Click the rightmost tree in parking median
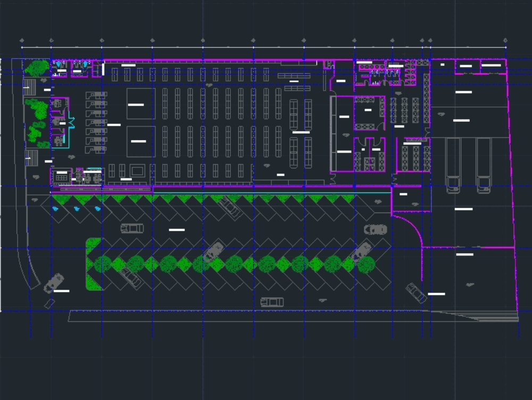 coord(366,264)
